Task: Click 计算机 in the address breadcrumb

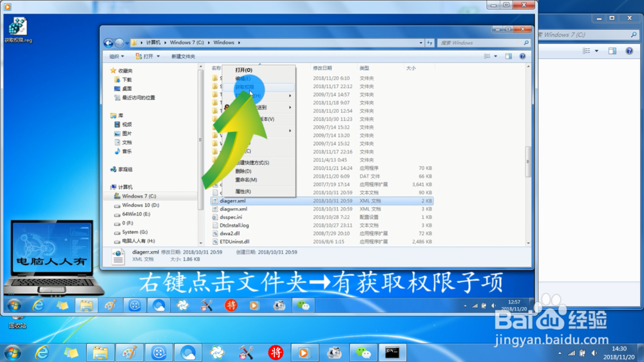Action: tap(153, 43)
